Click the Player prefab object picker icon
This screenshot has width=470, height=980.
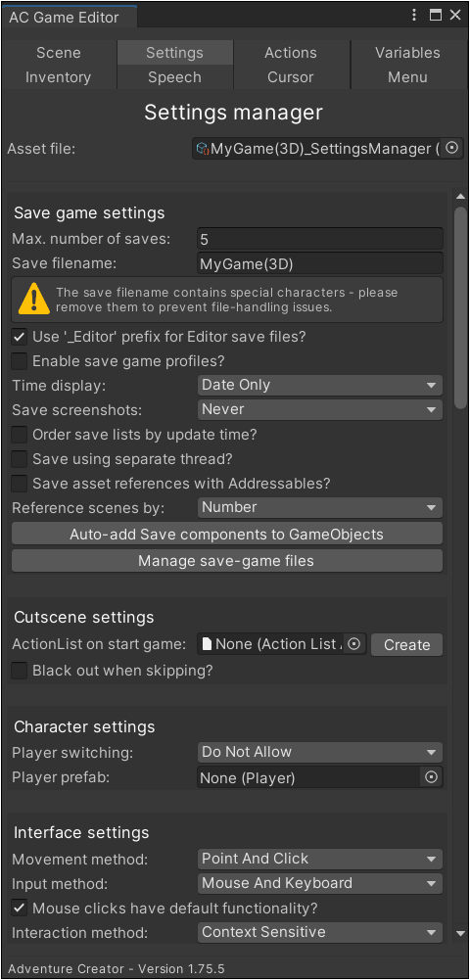431,777
